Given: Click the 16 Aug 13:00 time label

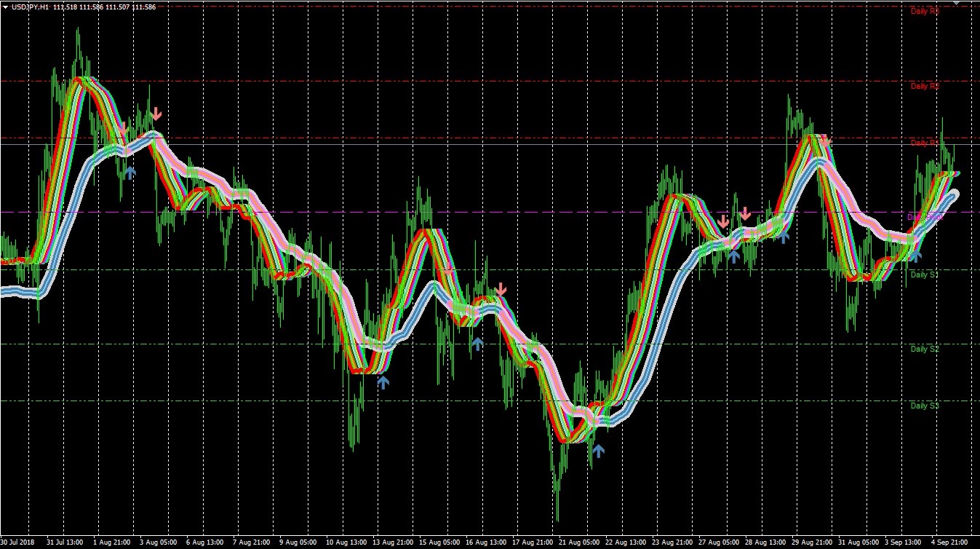Looking at the screenshot, I should [486, 542].
